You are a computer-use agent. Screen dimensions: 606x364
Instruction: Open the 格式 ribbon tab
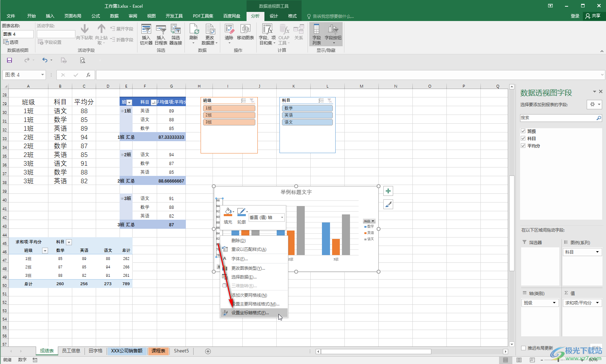[292, 16]
